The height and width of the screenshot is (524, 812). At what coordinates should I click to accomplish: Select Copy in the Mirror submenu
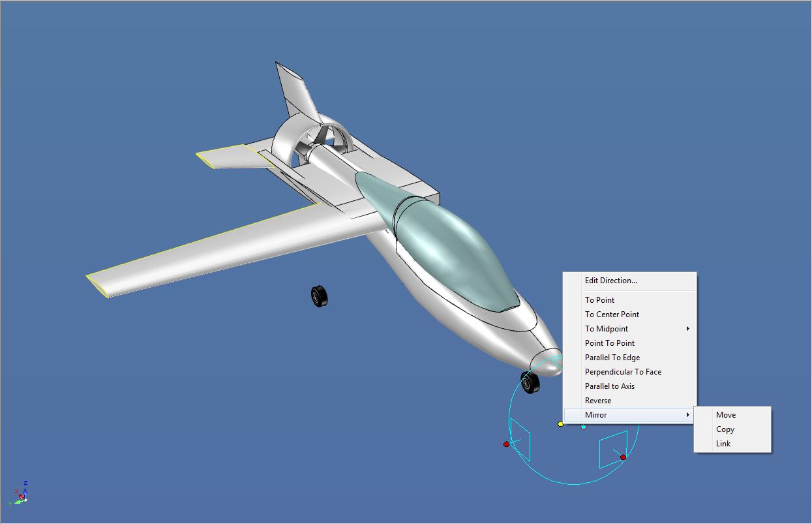[725, 429]
